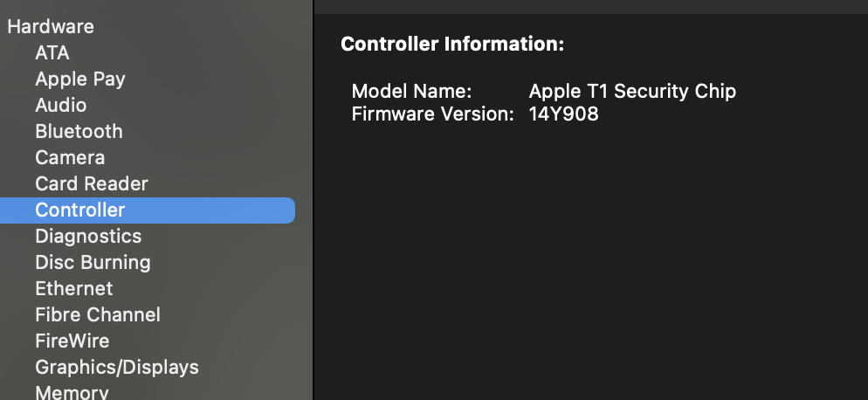Show Bluetooth hardware information

click(x=79, y=131)
